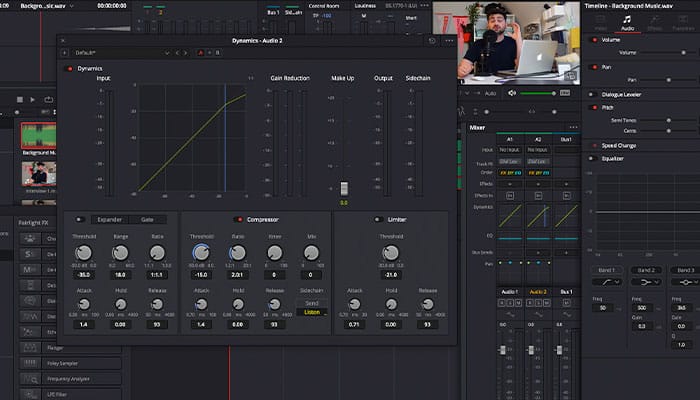The height and width of the screenshot is (400, 700).
Task: Open the Foley Sampler effect icon
Action: pyautogui.click(x=30, y=363)
